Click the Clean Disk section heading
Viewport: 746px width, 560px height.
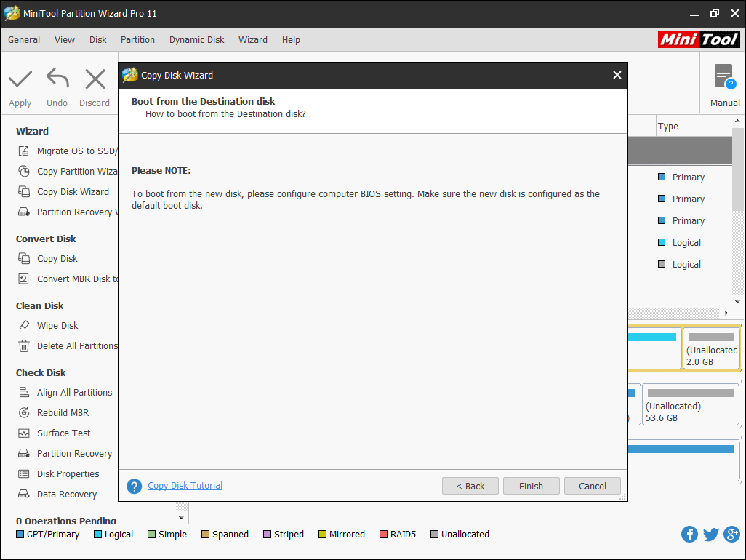point(40,306)
